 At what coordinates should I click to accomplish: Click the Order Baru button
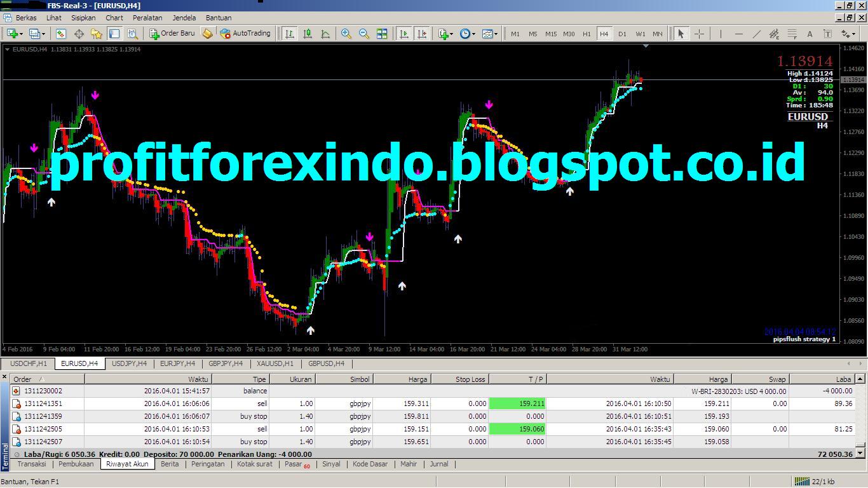pyautogui.click(x=172, y=34)
